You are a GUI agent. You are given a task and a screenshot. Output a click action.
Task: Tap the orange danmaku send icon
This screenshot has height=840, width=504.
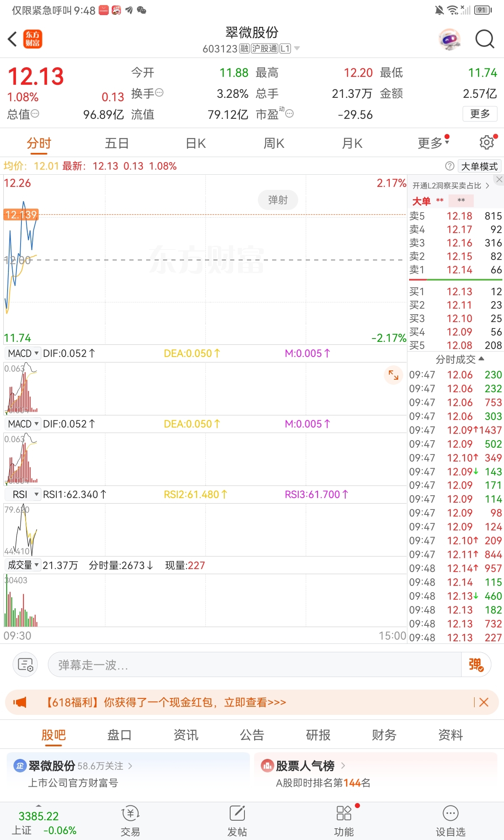[x=476, y=664]
